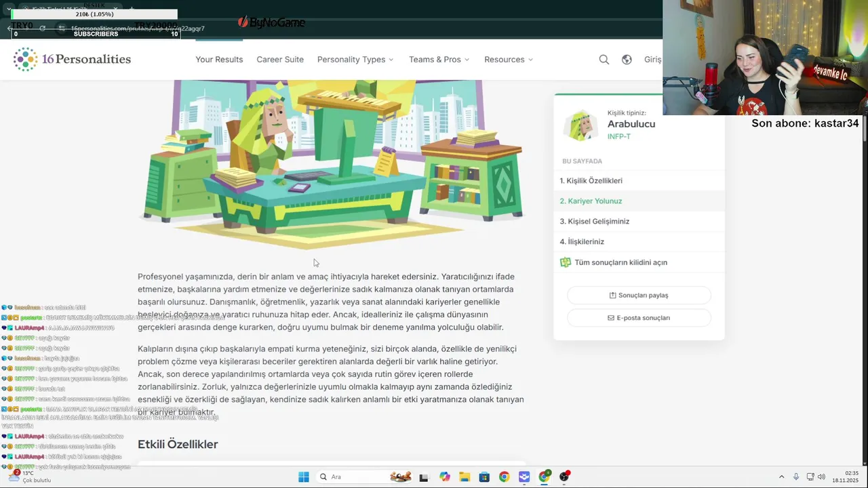Viewport: 868px width, 488px height.
Task: Open the volume tray icon
Action: [x=821, y=477]
